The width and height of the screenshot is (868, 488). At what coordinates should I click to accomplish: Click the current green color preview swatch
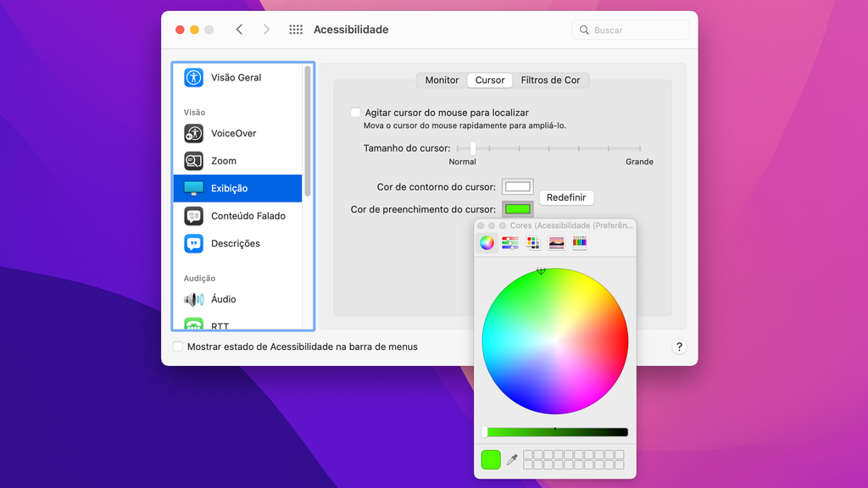pyautogui.click(x=491, y=460)
